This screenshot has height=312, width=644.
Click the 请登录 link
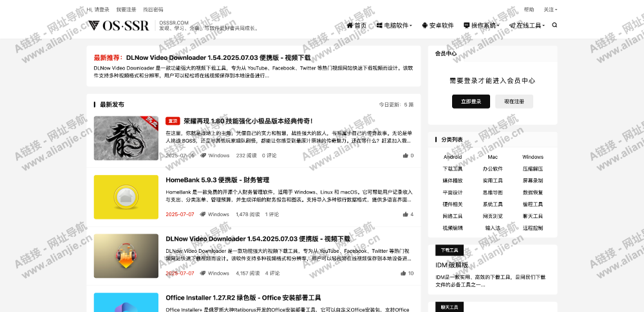point(102,10)
